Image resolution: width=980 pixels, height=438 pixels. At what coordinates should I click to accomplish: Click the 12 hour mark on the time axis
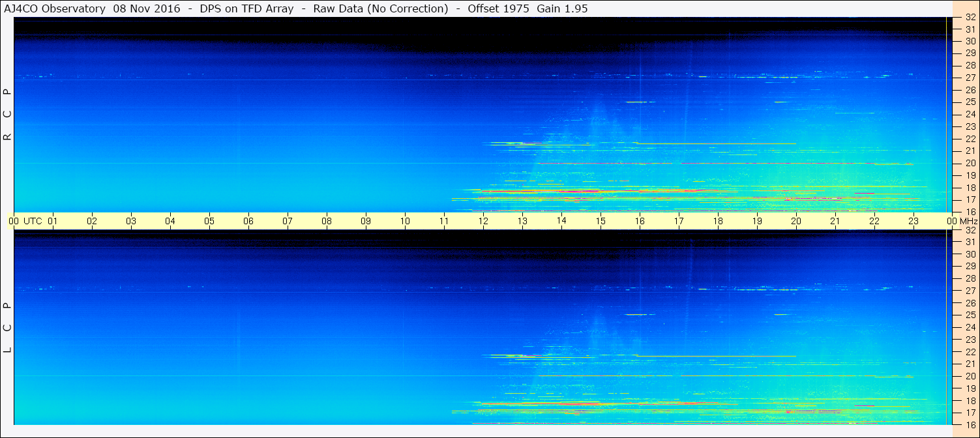click(483, 221)
